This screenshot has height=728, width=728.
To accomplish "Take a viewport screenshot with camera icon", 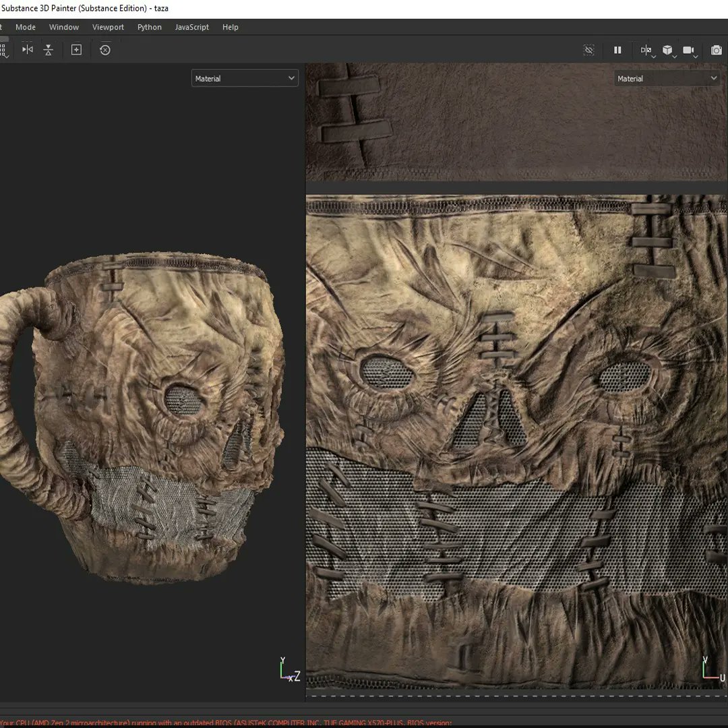I will (x=717, y=50).
